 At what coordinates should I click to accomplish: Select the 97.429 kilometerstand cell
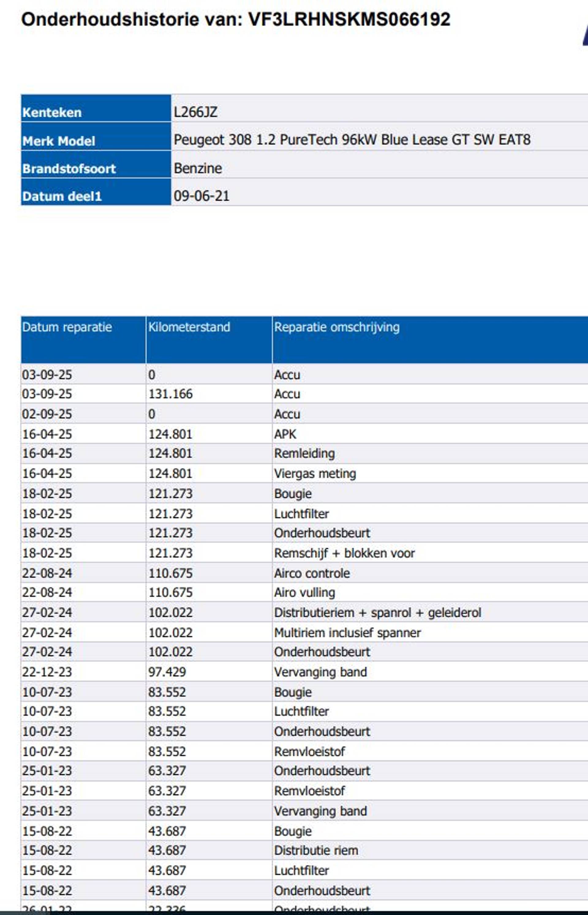(x=167, y=672)
